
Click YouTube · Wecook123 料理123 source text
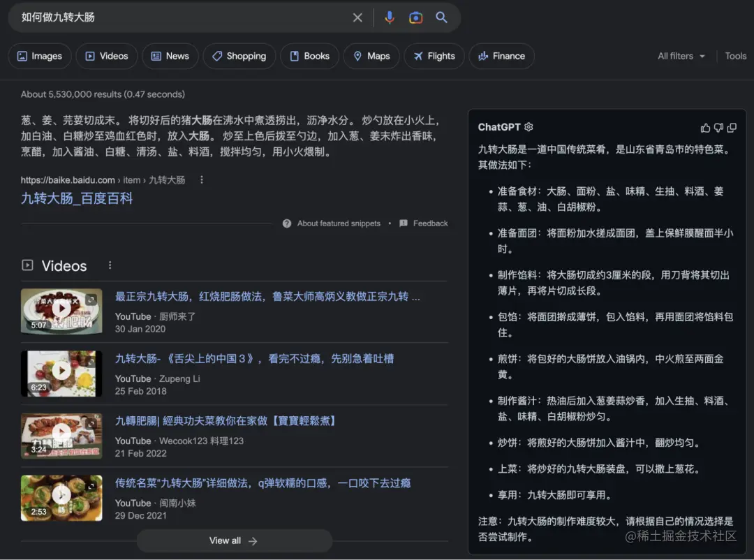[x=179, y=441]
